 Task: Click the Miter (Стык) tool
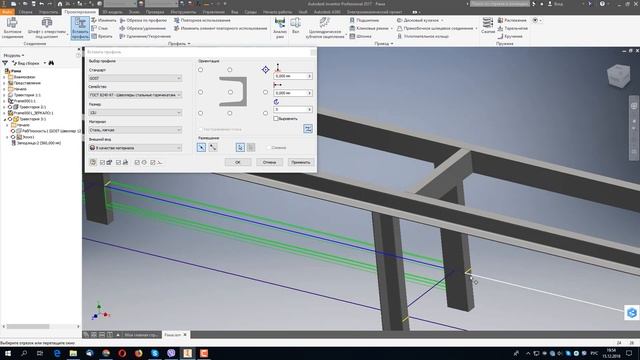click(100, 28)
